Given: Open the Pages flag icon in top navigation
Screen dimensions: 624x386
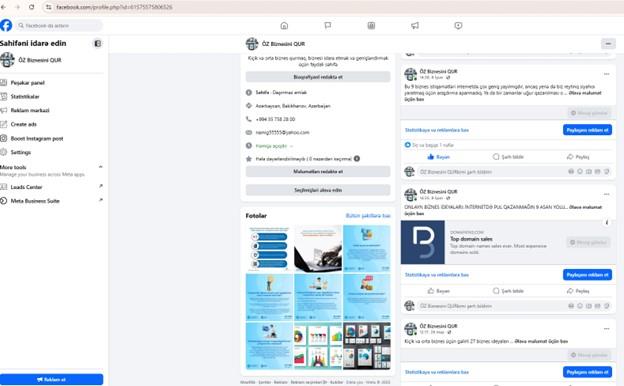Looking at the screenshot, I should pos(328,25).
